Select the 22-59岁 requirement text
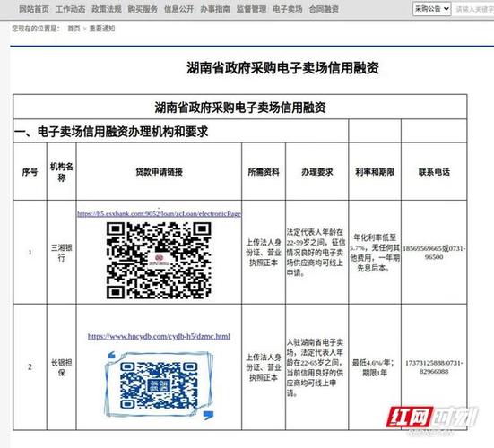494x448 pixels. point(316,253)
